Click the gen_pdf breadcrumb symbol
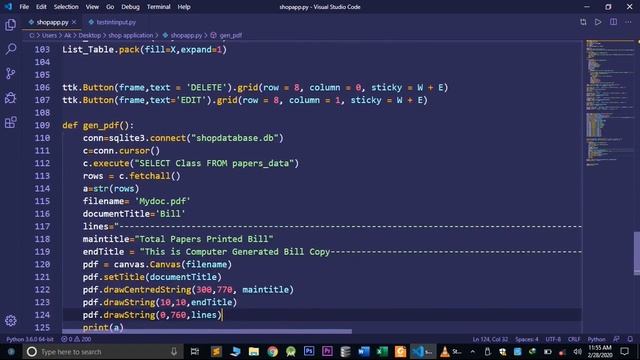640x360 pixels. 231,36
